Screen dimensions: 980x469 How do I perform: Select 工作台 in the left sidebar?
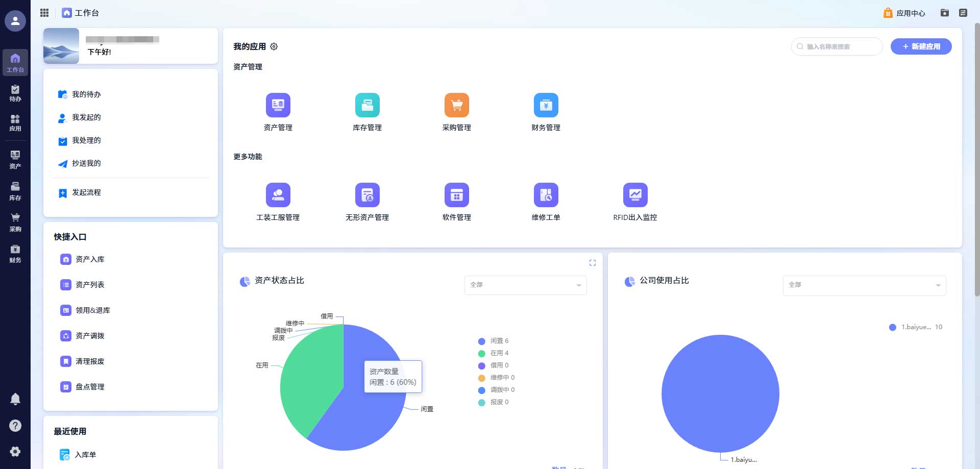click(15, 63)
